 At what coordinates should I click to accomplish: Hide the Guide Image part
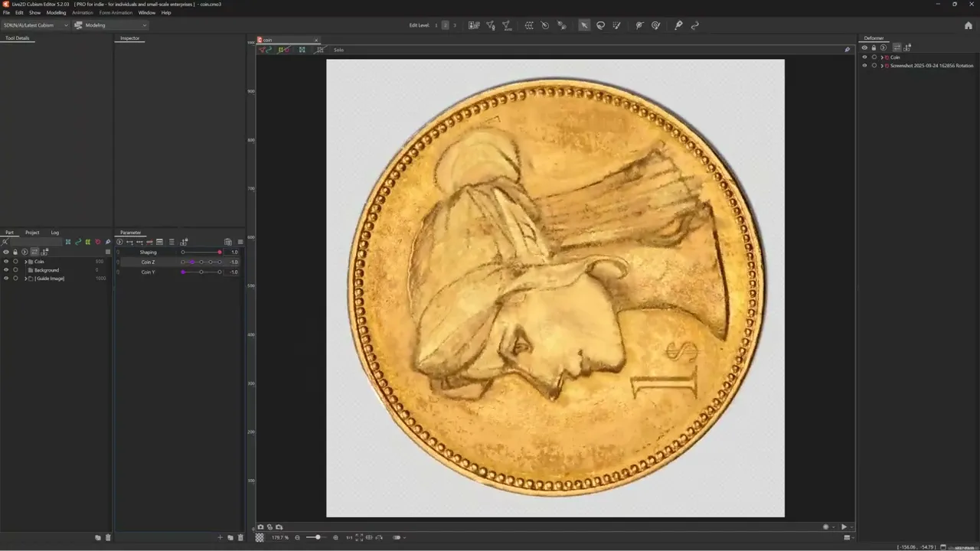6,279
